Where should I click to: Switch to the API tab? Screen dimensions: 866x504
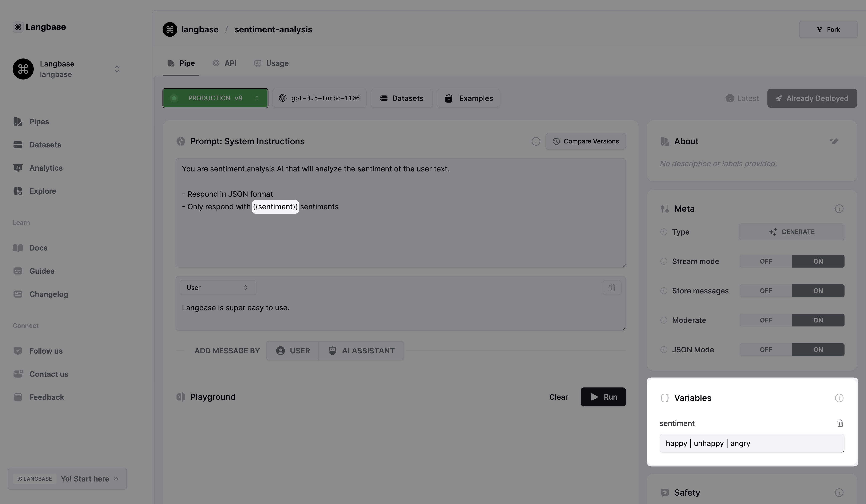pos(225,64)
